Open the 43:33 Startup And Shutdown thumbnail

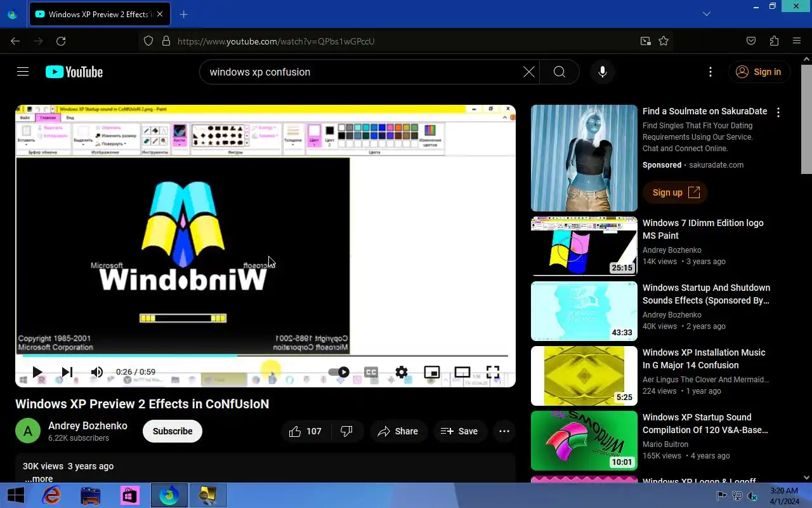pos(584,311)
